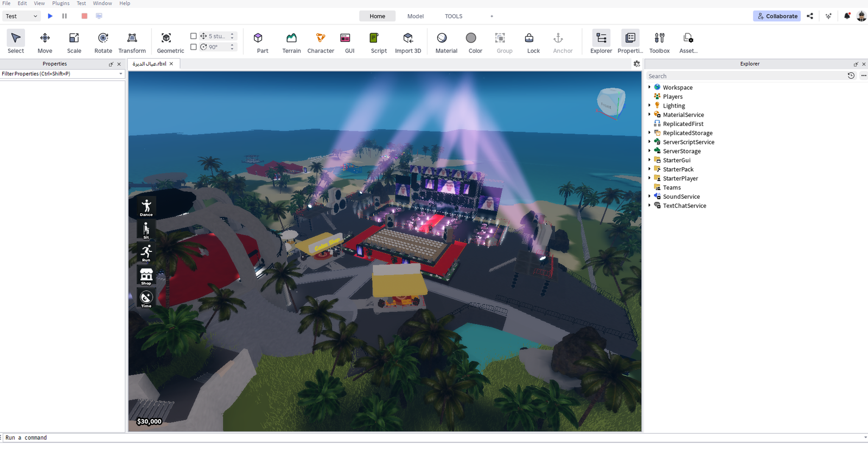Open the Character tool

[x=321, y=42]
